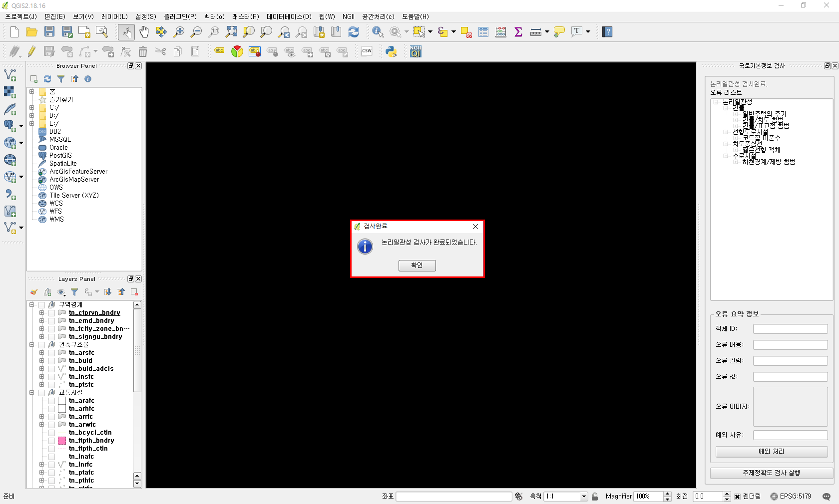The image size is (839, 504).
Task: Open the attribute table icon
Action: coord(483,32)
